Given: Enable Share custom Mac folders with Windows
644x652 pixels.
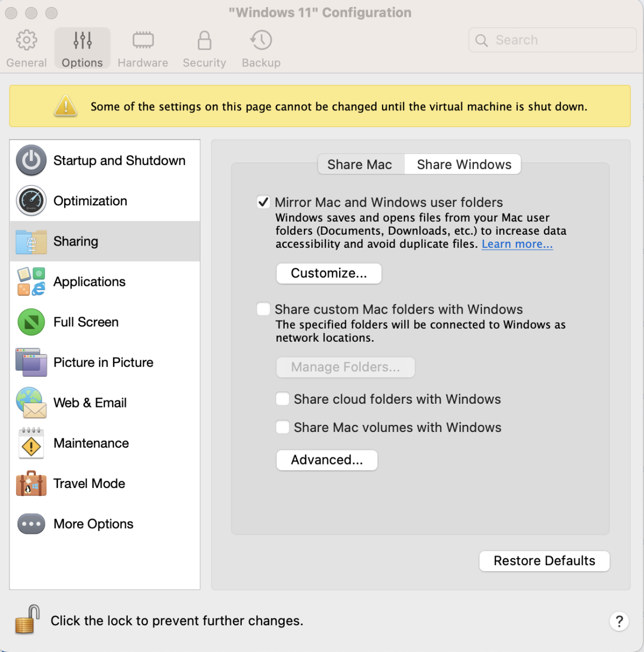Looking at the screenshot, I should [264, 309].
